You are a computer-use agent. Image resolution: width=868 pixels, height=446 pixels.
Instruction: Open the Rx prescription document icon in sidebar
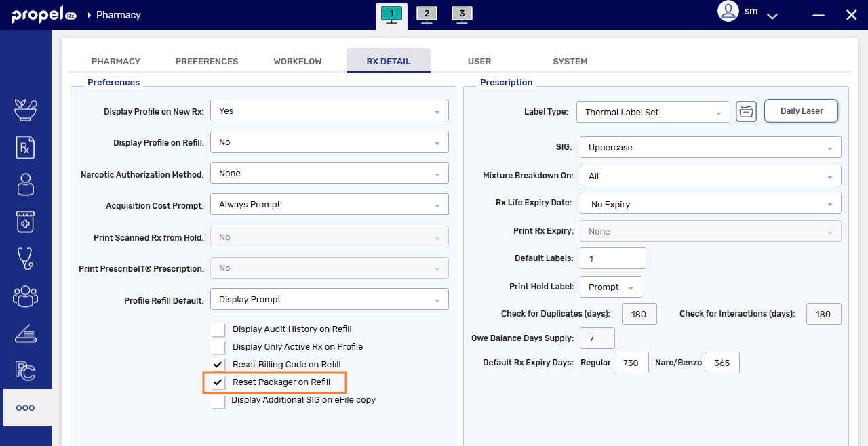tap(25, 147)
